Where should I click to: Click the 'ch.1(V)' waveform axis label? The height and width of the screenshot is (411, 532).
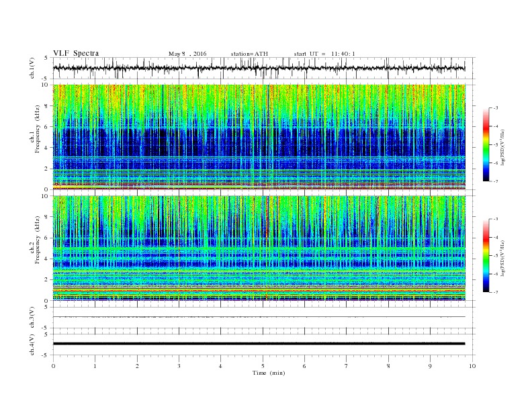pyautogui.click(x=32, y=68)
